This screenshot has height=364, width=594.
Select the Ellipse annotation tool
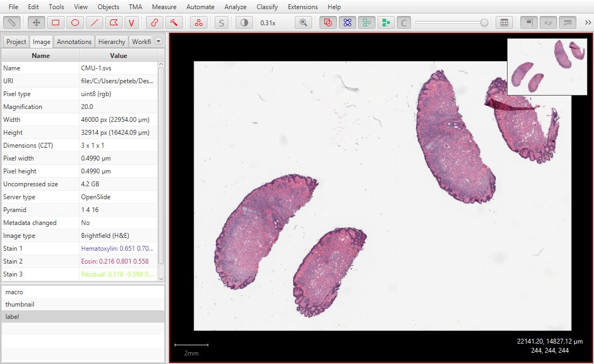coord(75,23)
